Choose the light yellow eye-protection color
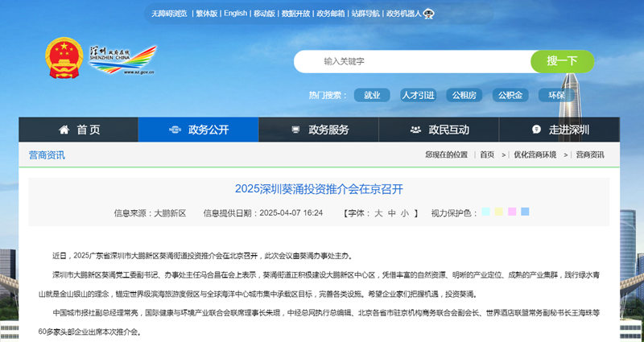Viewport: 644px width, 342px height. click(498, 212)
